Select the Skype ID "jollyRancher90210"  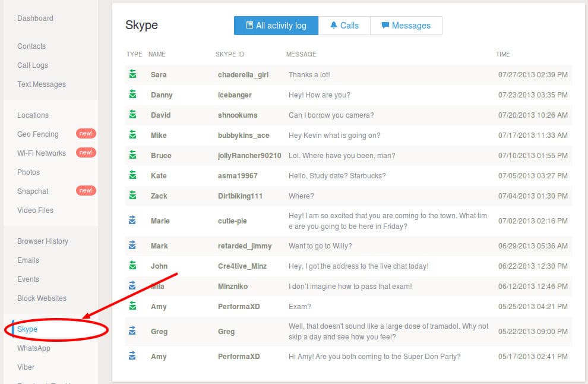249,156
